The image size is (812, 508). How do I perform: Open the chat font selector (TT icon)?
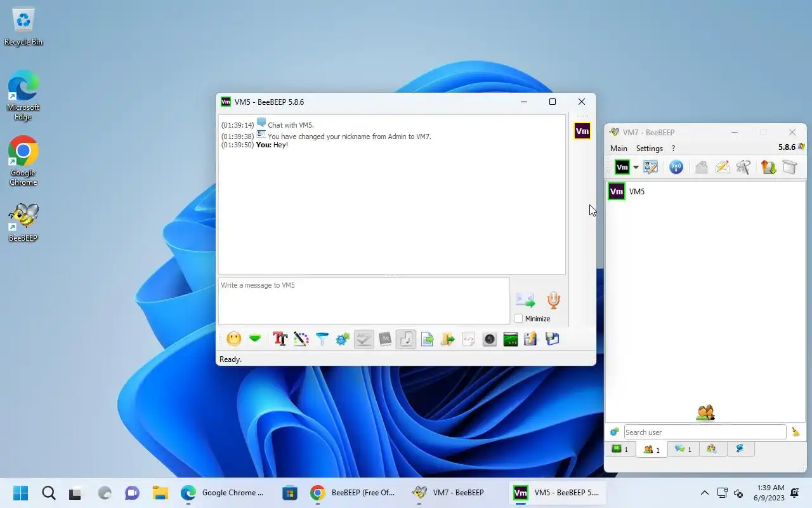click(280, 339)
